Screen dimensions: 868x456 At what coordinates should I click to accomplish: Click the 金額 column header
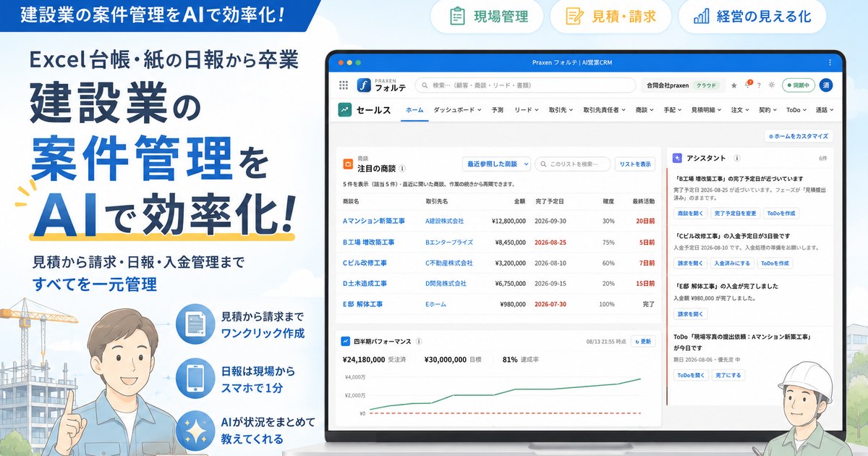(x=520, y=200)
